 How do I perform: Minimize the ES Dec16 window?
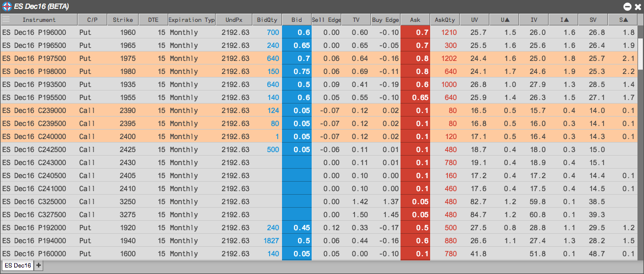coord(627,6)
